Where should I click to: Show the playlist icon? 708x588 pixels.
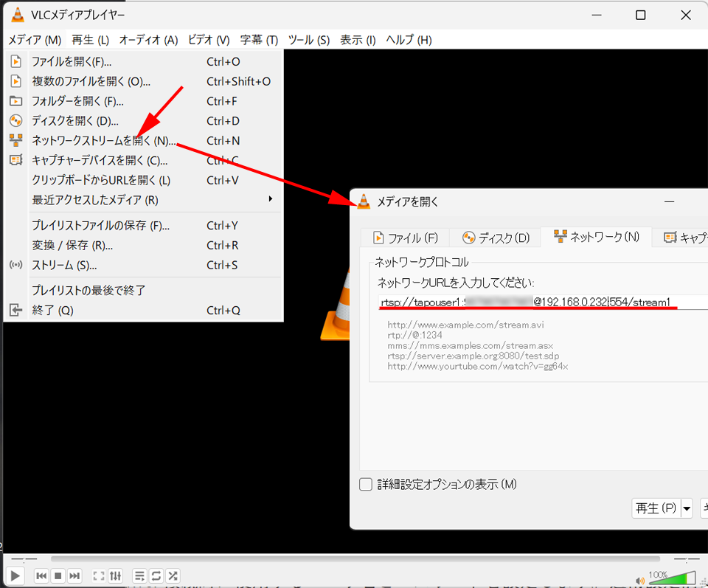tap(139, 575)
